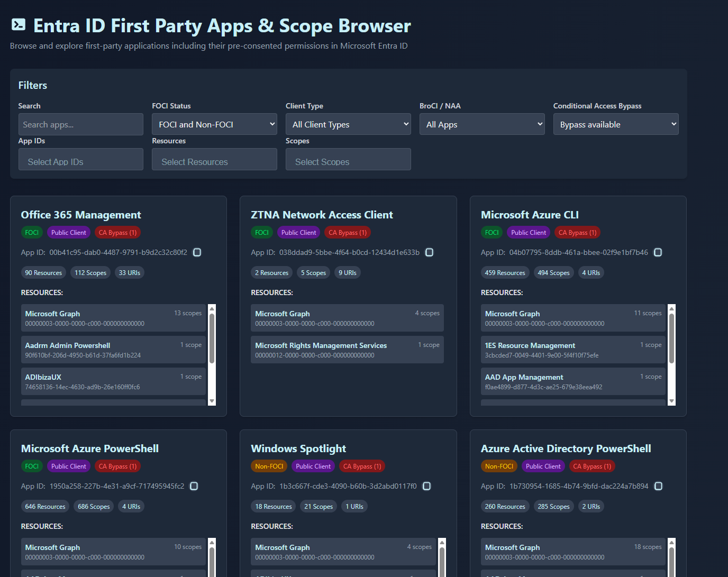Click scroll-up arrow in Office 365 Management resources

tap(212, 308)
